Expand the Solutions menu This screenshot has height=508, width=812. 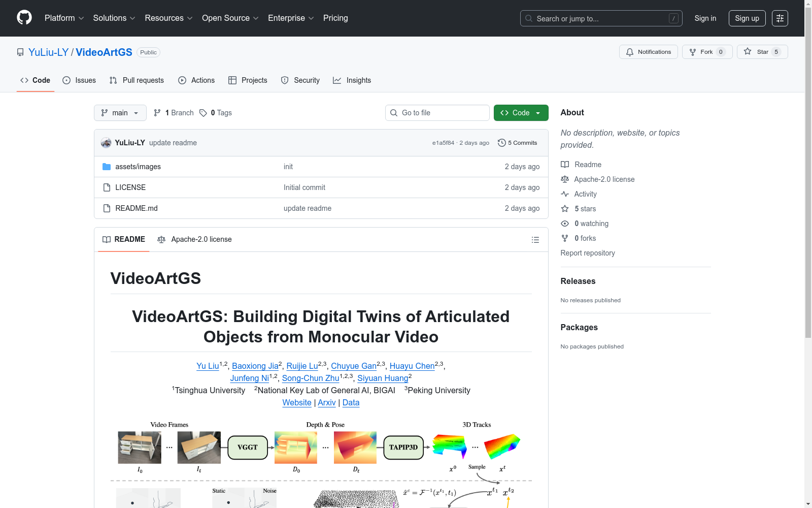(114, 18)
